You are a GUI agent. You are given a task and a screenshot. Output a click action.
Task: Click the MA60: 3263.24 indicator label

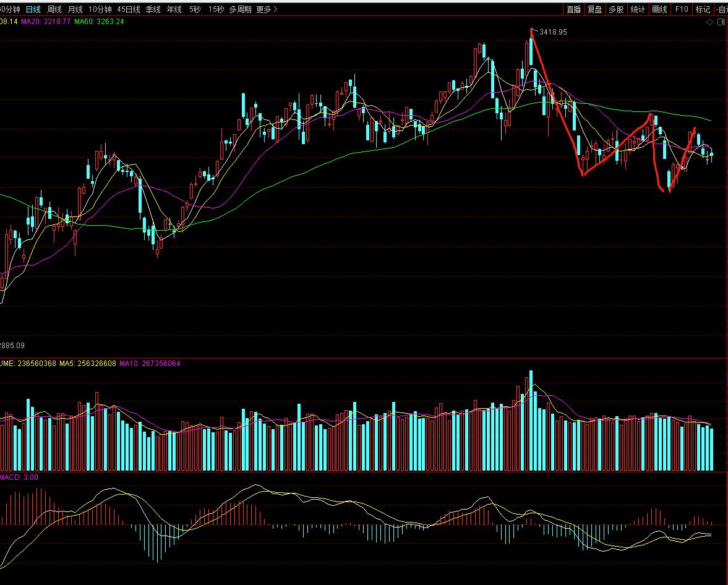99,22
